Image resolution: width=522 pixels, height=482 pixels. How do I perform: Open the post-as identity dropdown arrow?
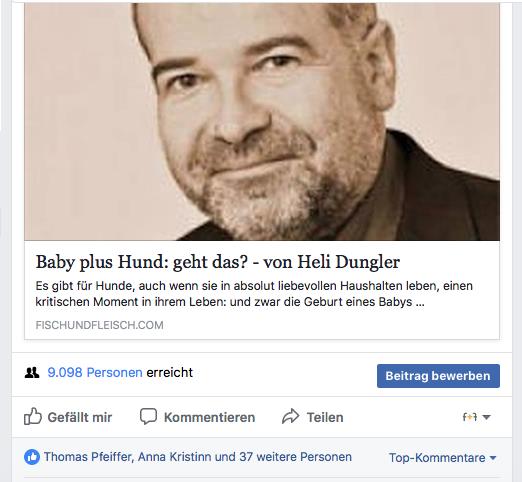pos(486,417)
